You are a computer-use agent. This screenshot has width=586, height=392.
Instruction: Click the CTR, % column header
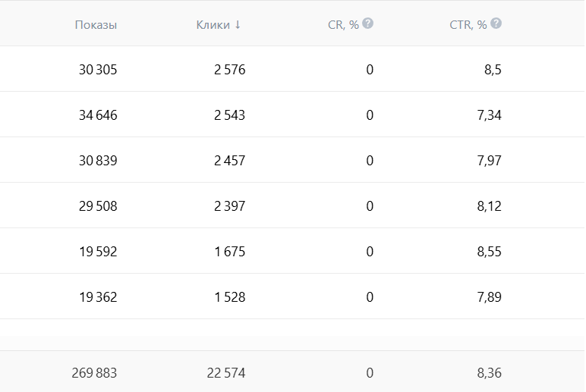pyautogui.click(x=468, y=24)
